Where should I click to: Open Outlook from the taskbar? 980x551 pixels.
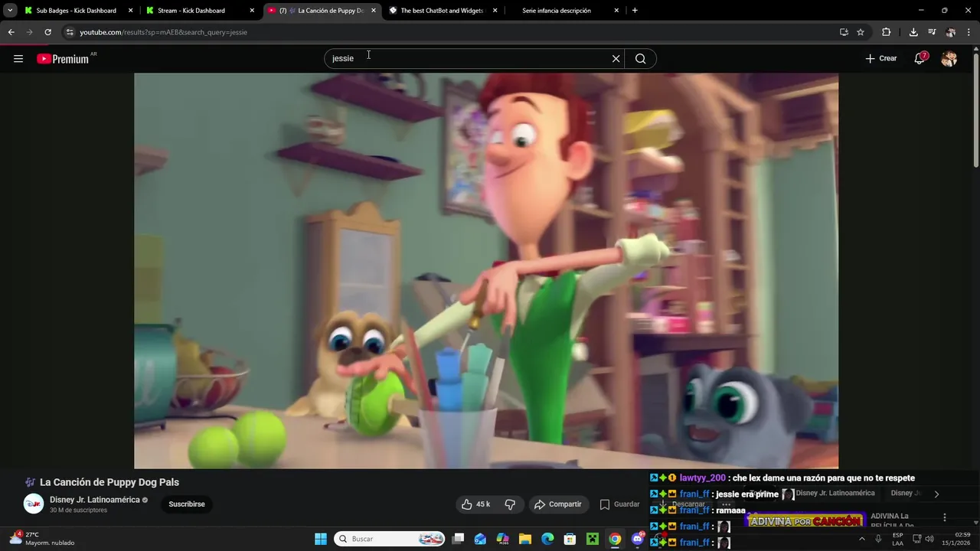480,539
